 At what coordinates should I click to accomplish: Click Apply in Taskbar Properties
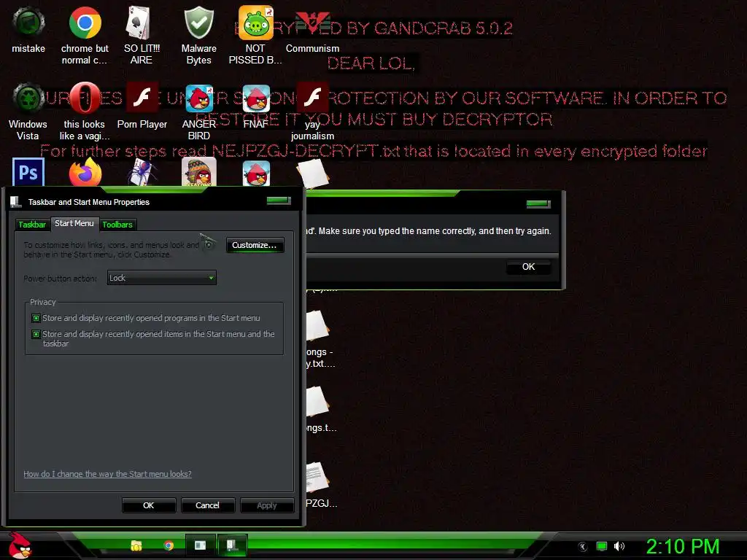tap(267, 505)
